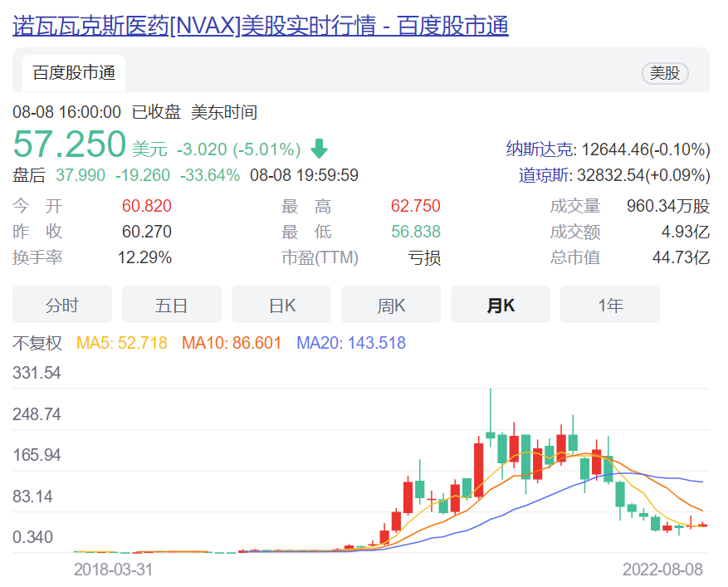Click the 不复权 adjustment label
This screenshot has width=728, height=587.
(x=37, y=343)
